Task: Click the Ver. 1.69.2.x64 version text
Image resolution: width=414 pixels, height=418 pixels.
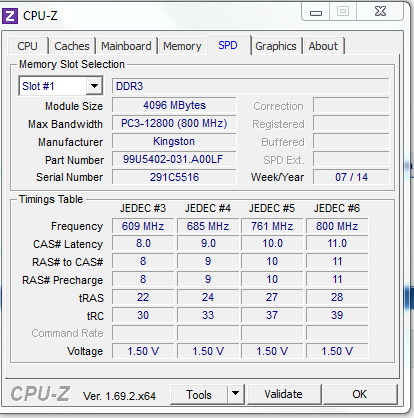Action: (119, 396)
